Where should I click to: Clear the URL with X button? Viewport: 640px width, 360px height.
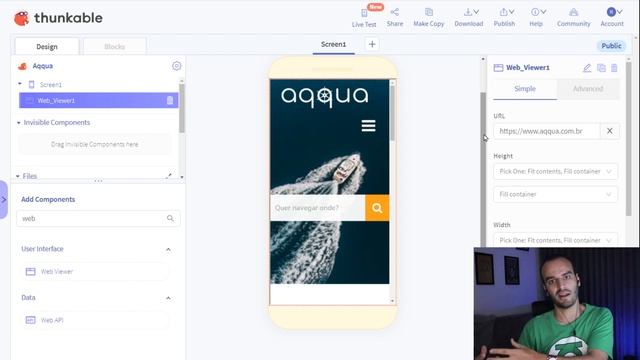point(609,131)
